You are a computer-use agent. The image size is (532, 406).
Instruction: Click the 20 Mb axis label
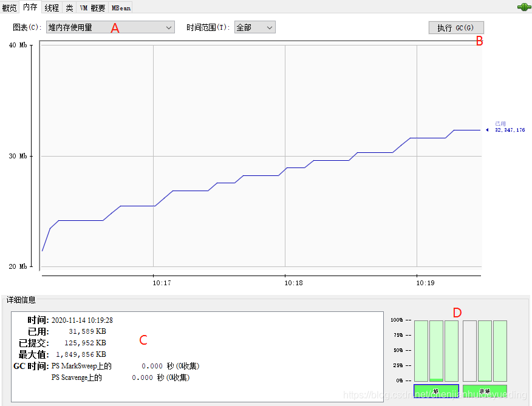coord(18,266)
